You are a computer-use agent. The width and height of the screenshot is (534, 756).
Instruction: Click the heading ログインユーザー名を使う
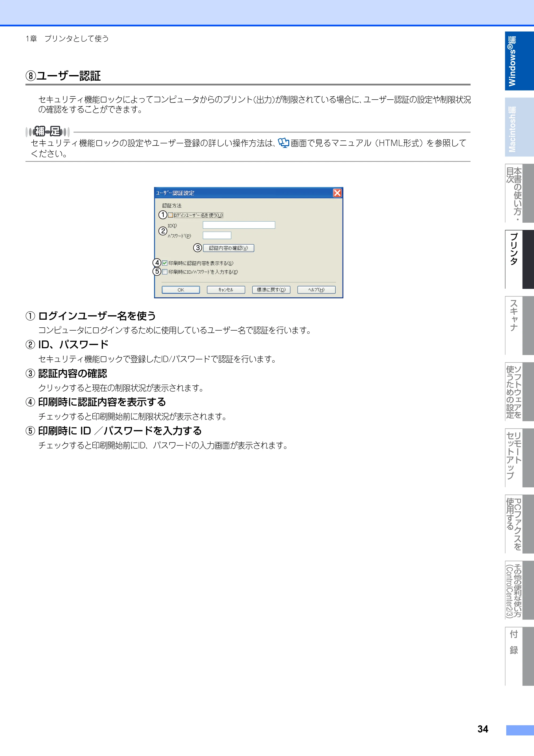tap(97, 316)
